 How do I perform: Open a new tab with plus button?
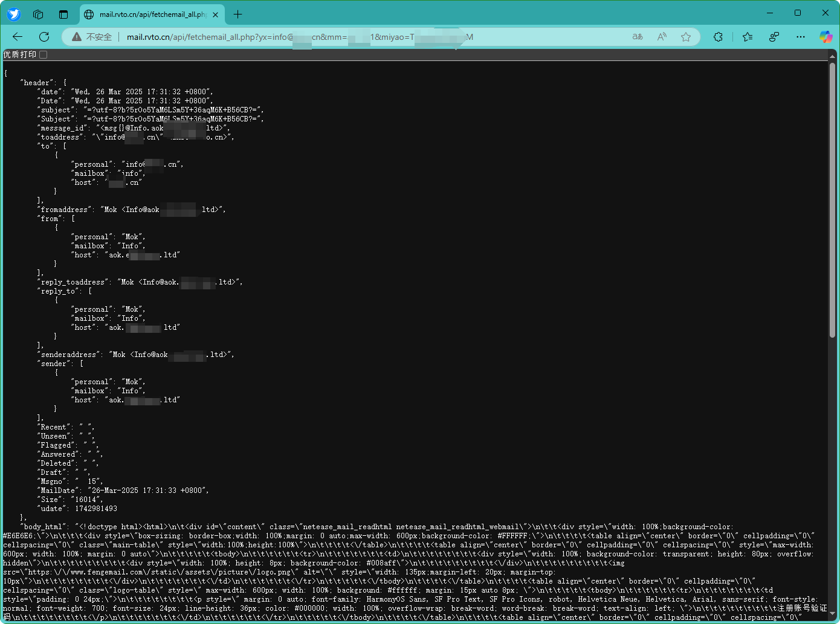coord(238,14)
